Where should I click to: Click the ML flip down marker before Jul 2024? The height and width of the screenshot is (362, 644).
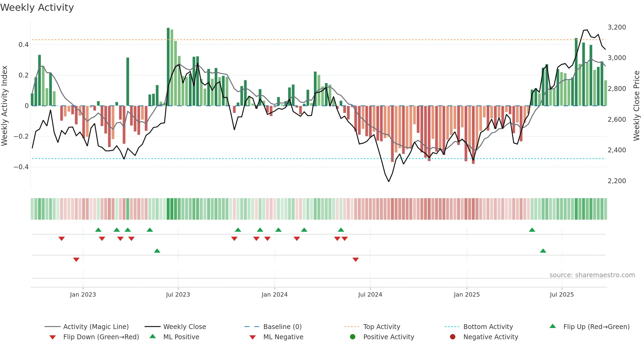[356, 260]
